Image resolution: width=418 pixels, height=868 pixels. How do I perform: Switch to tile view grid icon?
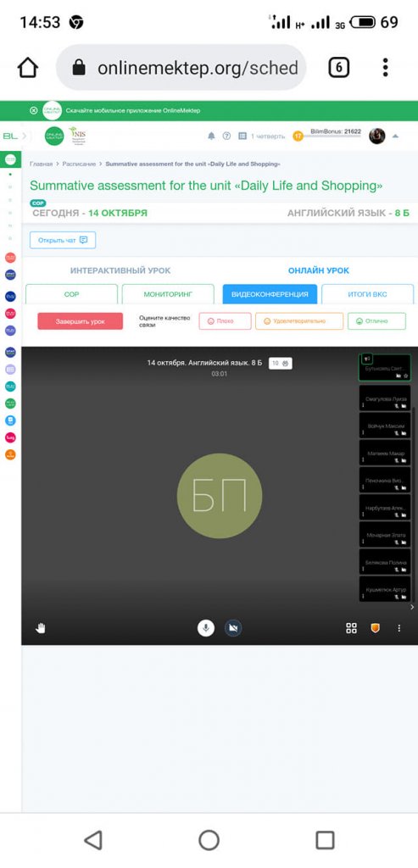351,628
